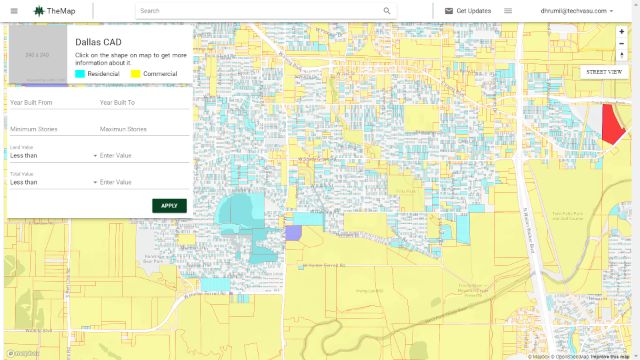640x360 pixels.
Task: Click OpenStreetMap attribution link
Action: (571, 357)
